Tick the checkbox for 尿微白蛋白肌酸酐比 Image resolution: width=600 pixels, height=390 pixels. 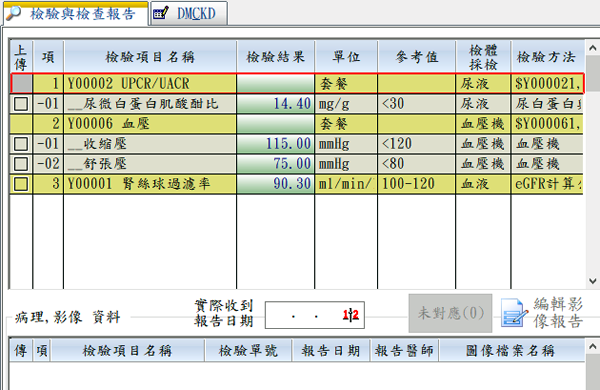(x=21, y=104)
